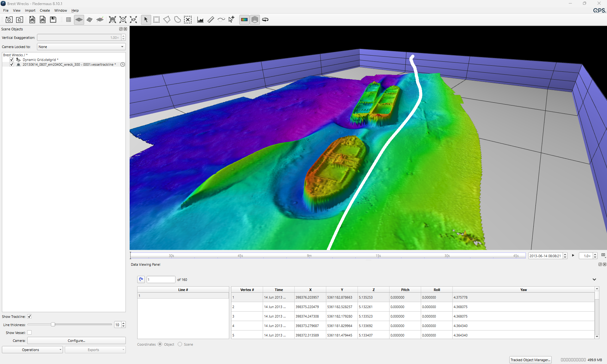
Task: Select the ruler measure tool
Action: click(211, 20)
